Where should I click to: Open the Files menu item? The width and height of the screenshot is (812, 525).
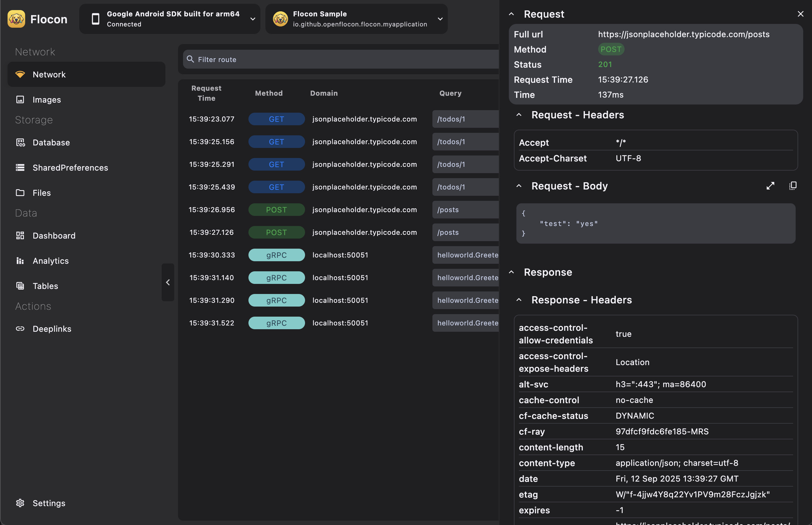tap(86, 193)
